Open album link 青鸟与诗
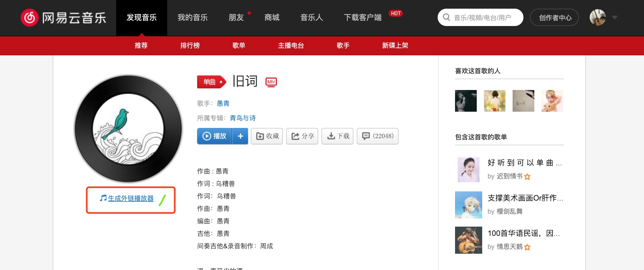The image size is (644, 270). coord(243,118)
